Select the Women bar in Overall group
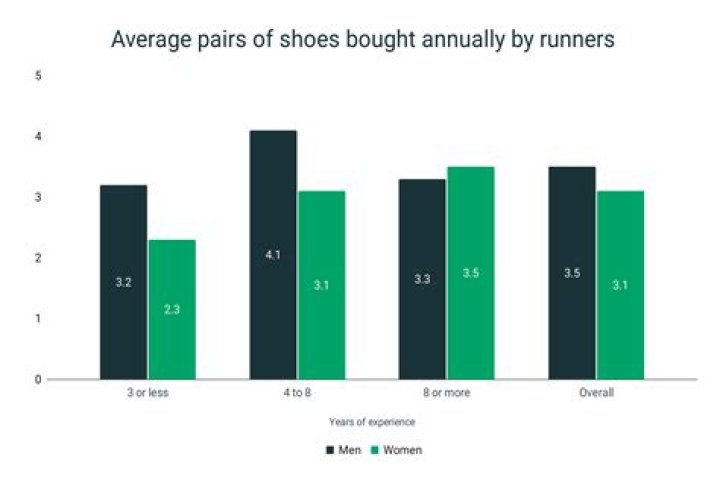 click(x=620, y=285)
